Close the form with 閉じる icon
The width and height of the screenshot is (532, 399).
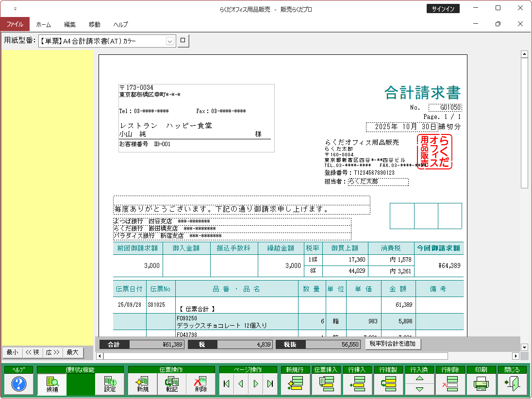coord(512,384)
